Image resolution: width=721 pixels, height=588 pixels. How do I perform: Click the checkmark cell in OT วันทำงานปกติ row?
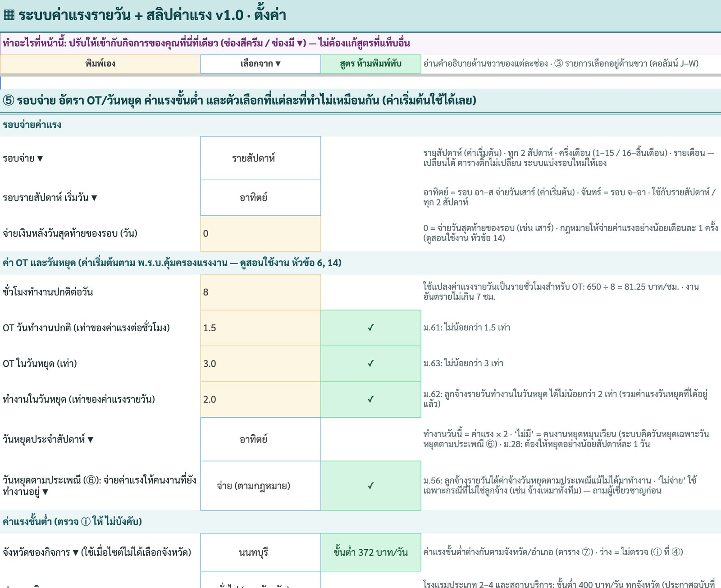(x=371, y=328)
